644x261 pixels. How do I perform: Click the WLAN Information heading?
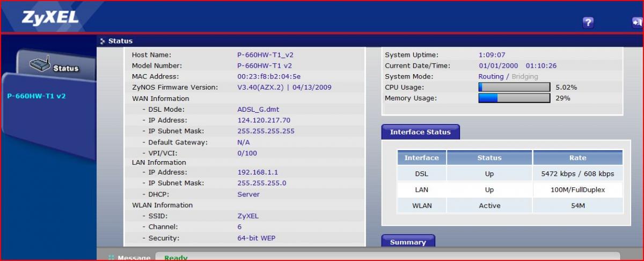coord(162,205)
